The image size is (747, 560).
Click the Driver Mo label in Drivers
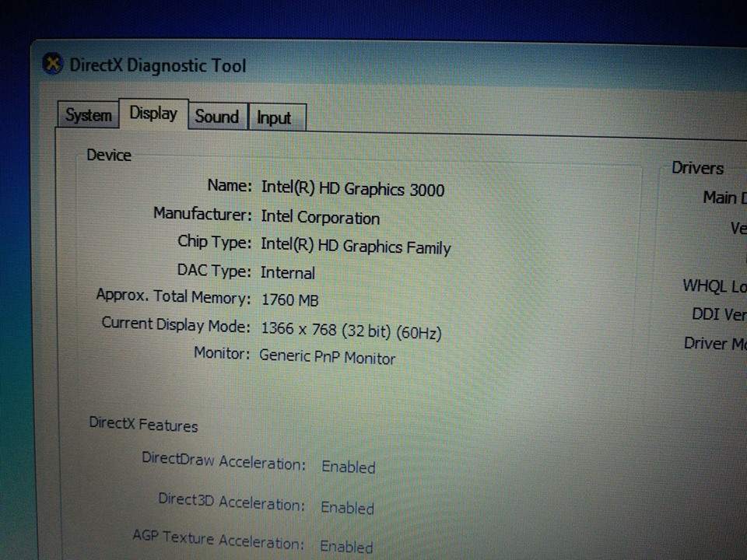pyautogui.click(x=715, y=343)
